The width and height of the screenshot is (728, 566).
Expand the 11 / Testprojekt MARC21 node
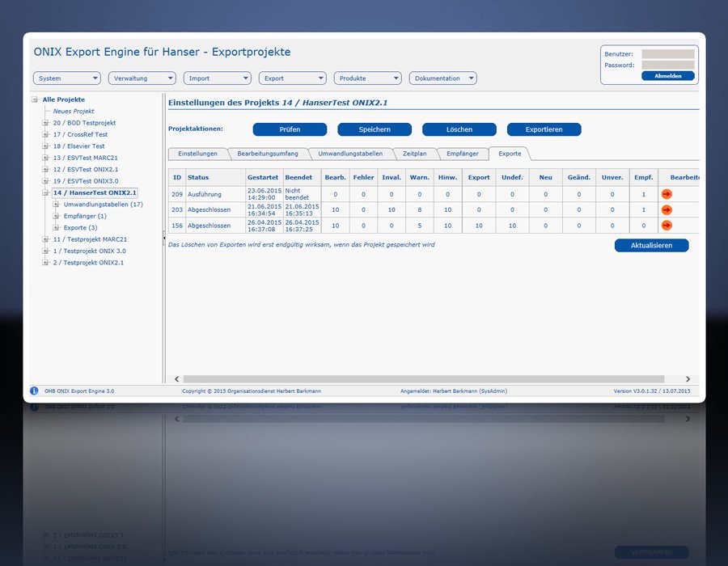click(x=45, y=239)
